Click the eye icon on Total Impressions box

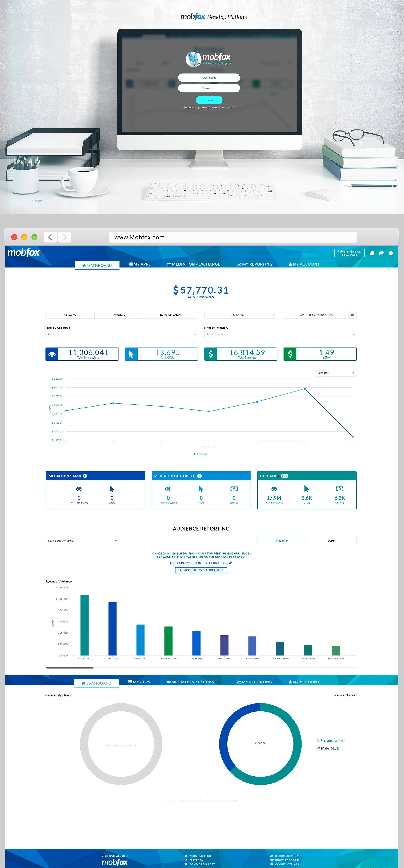52,354
